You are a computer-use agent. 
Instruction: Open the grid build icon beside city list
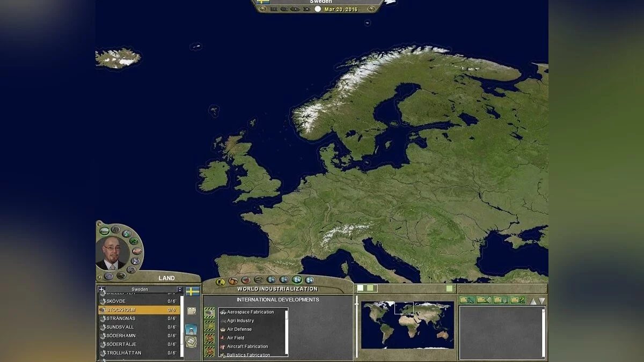pyautogui.click(x=192, y=311)
